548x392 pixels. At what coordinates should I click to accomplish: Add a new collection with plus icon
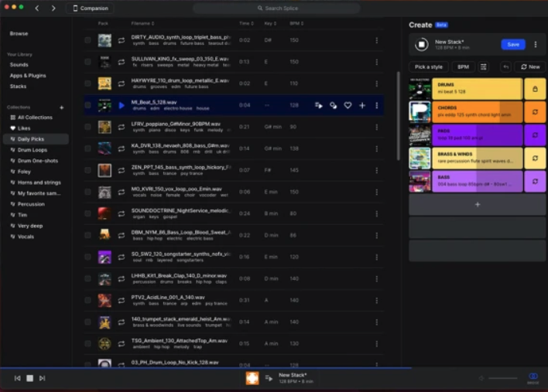61,107
